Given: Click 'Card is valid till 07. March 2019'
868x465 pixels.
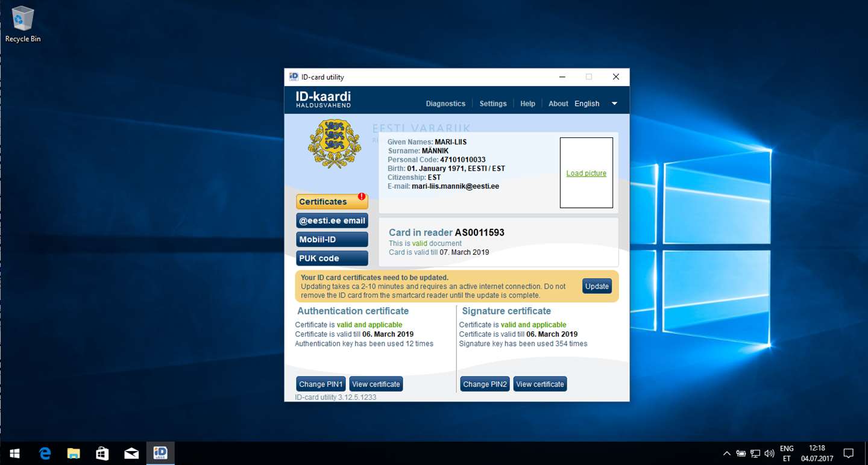Looking at the screenshot, I should pos(439,252).
